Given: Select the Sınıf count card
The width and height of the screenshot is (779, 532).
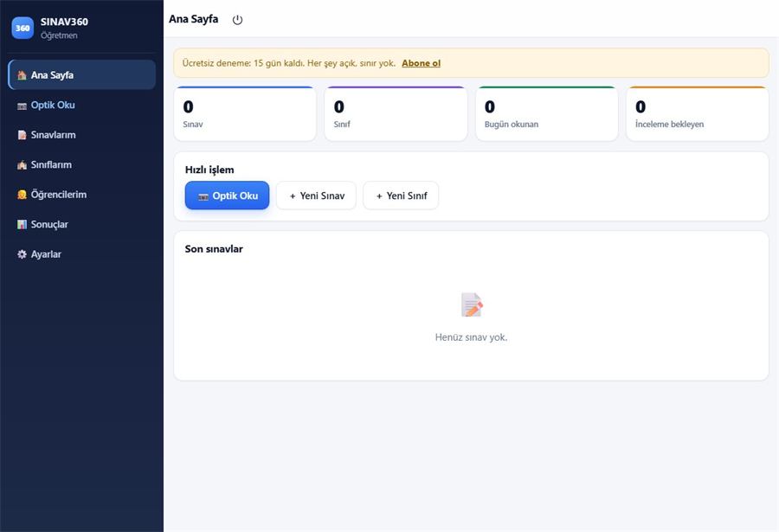Looking at the screenshot, I should pos(396,113).
